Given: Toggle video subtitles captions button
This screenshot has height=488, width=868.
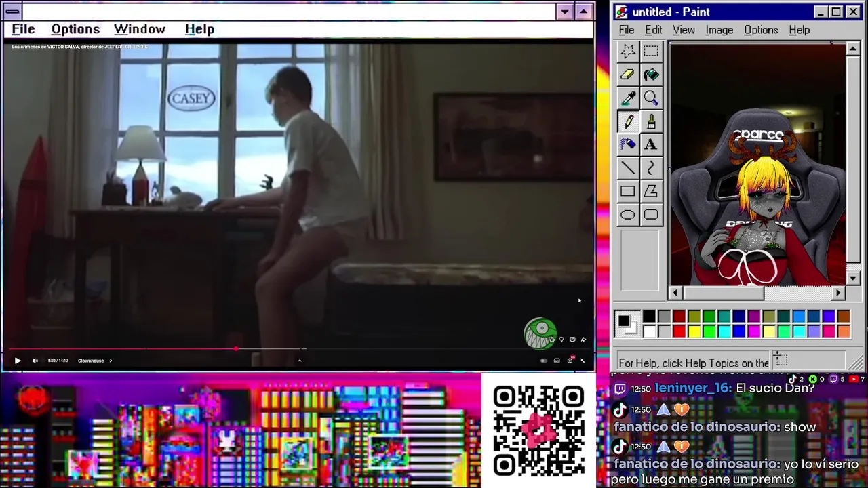Looking at the screenshot, I should click(557, 361).
